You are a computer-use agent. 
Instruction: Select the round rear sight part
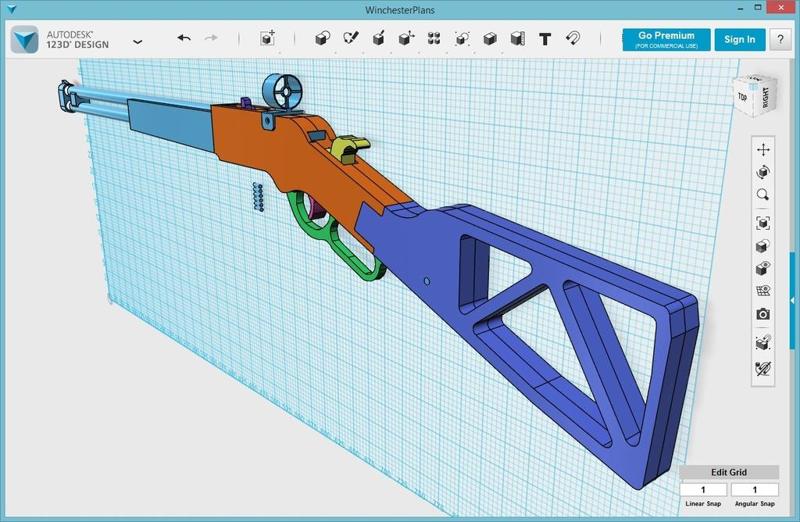click(282, 92)
